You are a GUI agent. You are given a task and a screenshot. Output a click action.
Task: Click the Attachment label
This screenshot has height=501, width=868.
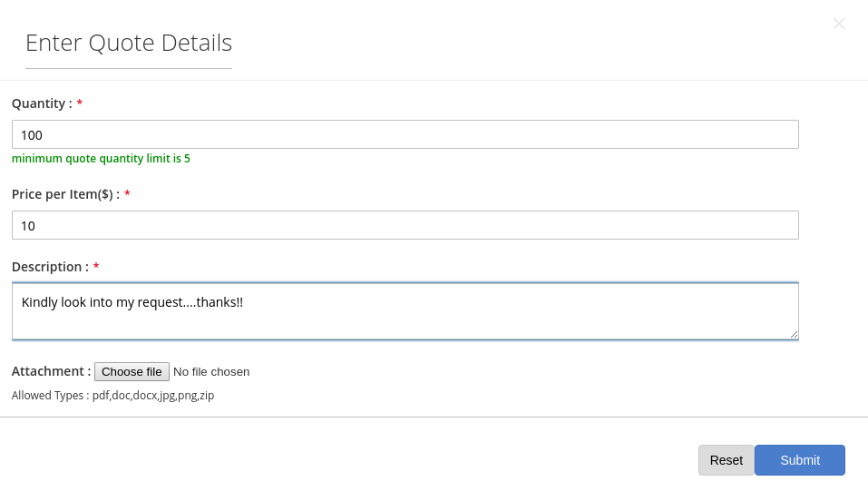[x=51, y=371]
